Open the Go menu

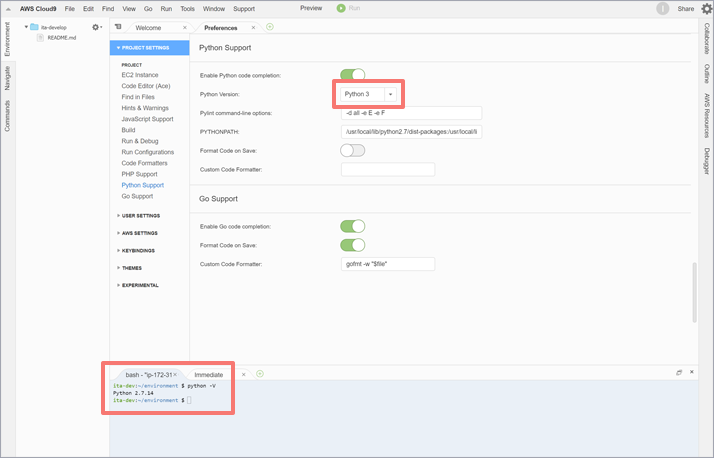(148, 9)
